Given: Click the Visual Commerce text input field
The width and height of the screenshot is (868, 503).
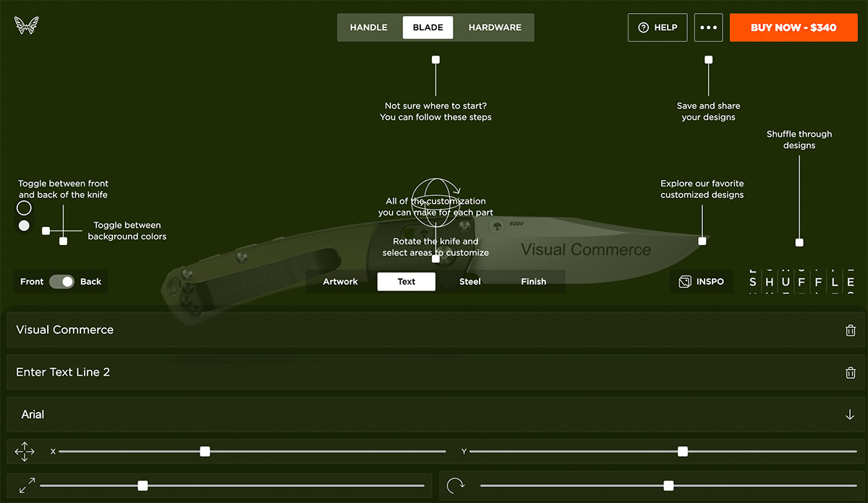Looking at the screenshot, I should point(435,330).
